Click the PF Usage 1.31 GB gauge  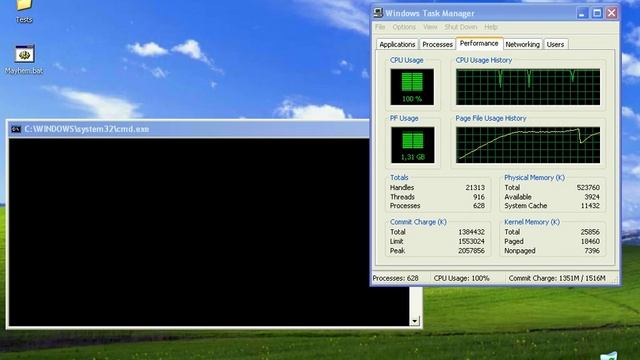coord(412,145)
